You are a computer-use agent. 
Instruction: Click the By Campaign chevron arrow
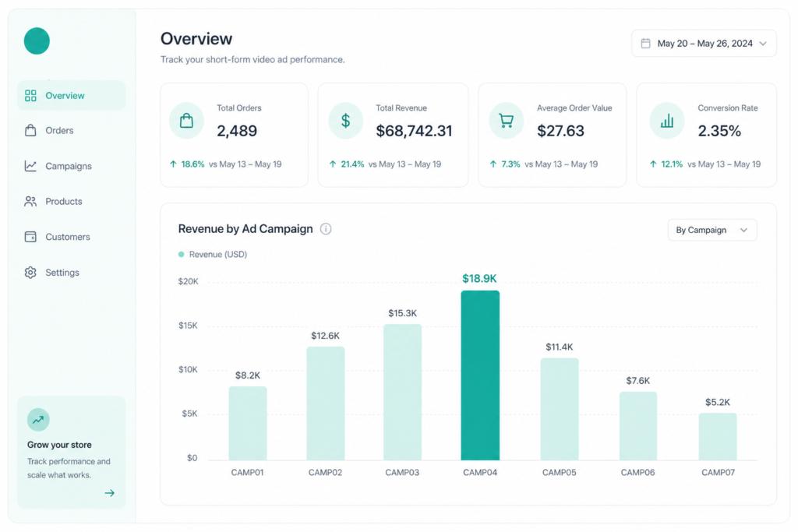[744, 230]
